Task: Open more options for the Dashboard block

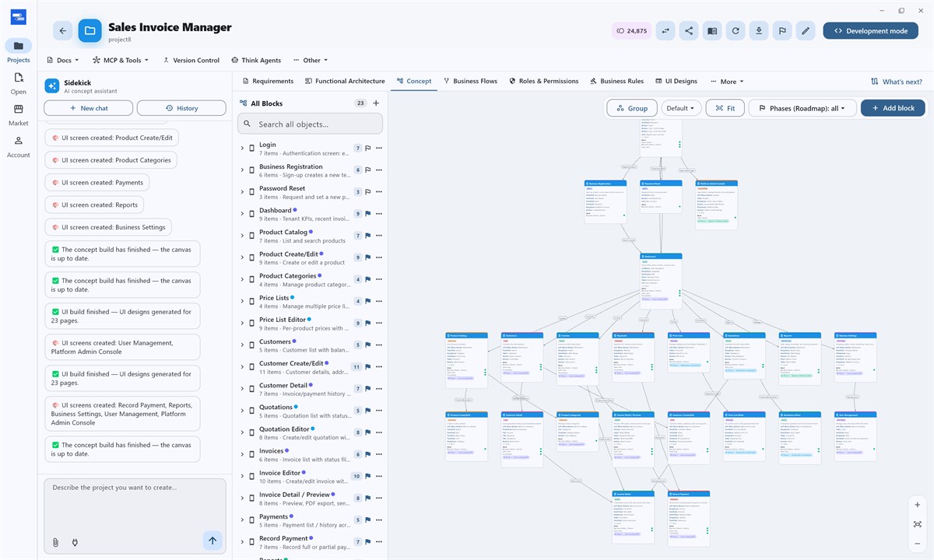Action: tap(379, 213)
